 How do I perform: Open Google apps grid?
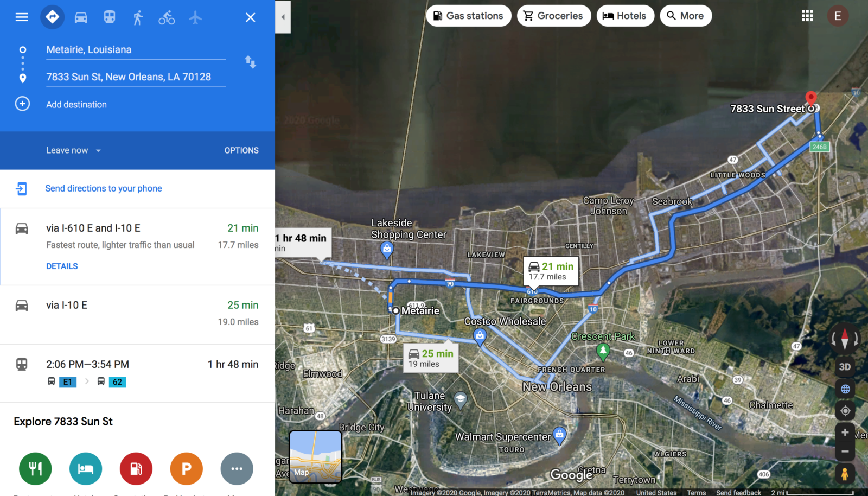[x=807, y=16]
